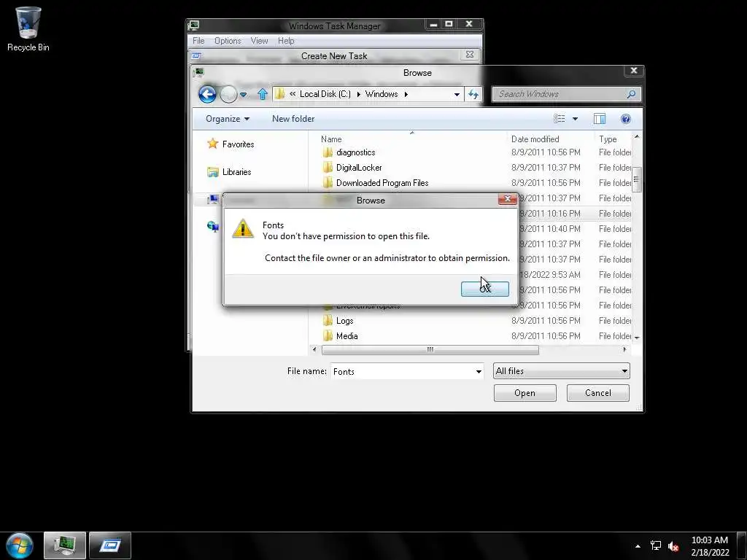Screen dimensions: 747x560
Task: Click the New folder button
Action: (x=293, y=119)
